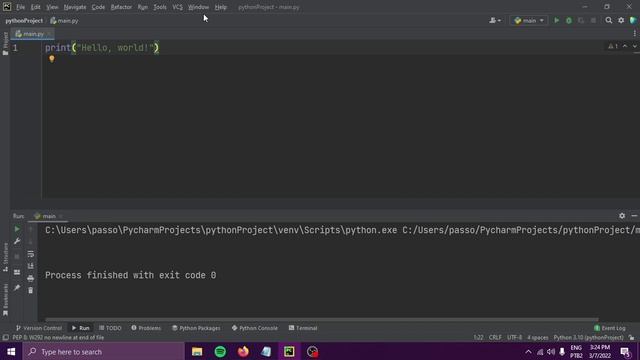Toggle the Run tool window button
The width and height of the screenshot is (640, 360).
(x=80, y=328)
